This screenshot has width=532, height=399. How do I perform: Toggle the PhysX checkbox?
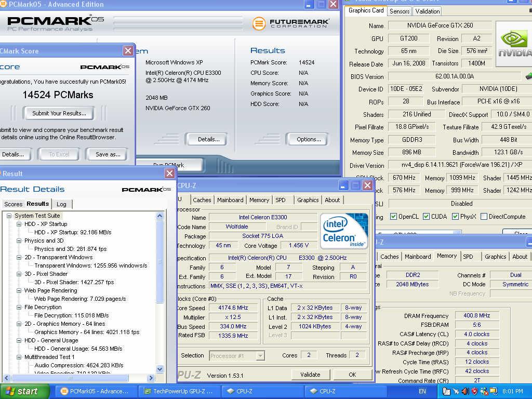tap(455, 217)
